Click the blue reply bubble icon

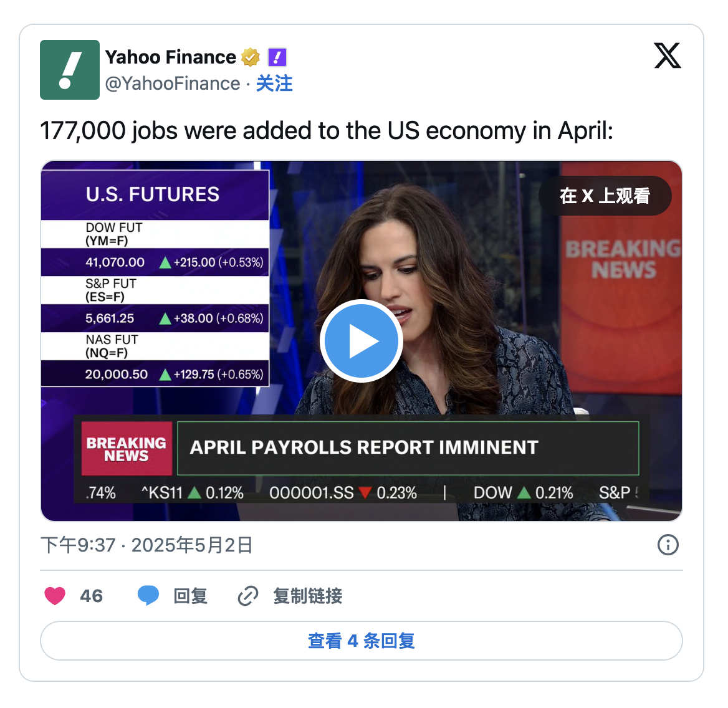pos(148,596)
